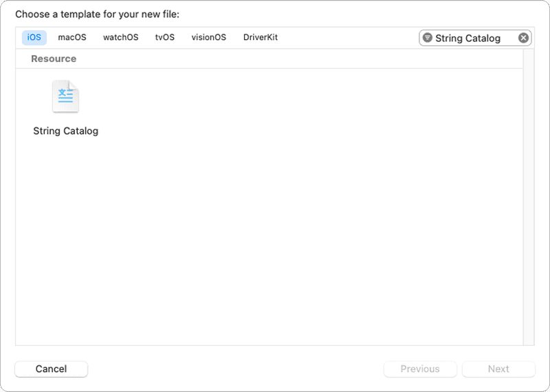The height and width of the screenshot is (392, 550).
Task: Clear the String Catalog search filter
Action: 523,38
